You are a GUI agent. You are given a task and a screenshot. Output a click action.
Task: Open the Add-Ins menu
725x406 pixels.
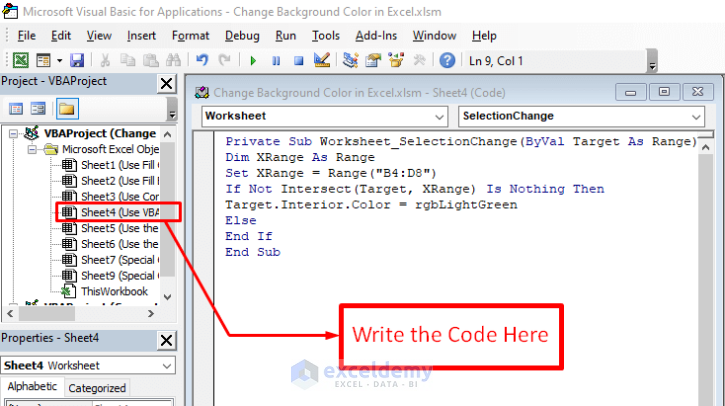[x=376, y=36]
